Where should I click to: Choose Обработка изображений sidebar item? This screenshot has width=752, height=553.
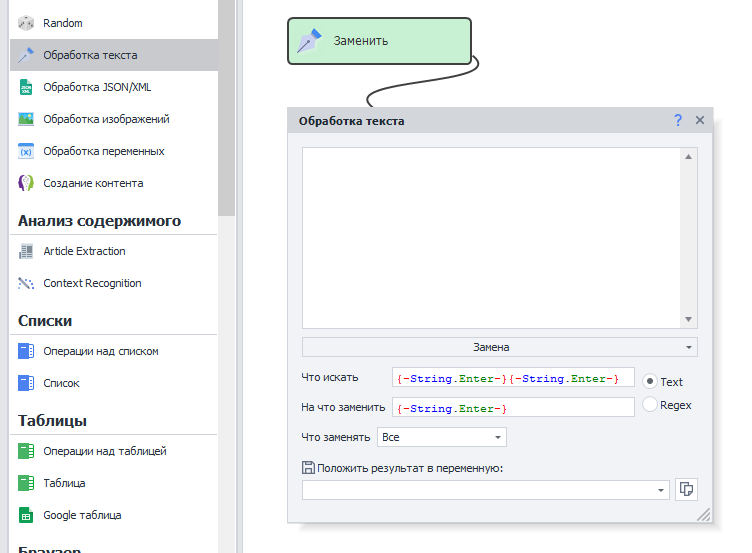[114, 119]
